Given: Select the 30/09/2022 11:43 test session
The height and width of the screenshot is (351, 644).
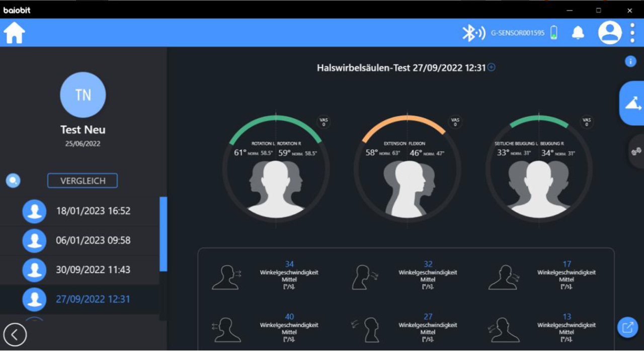Looking at the screenshot, I should point(93,270).
